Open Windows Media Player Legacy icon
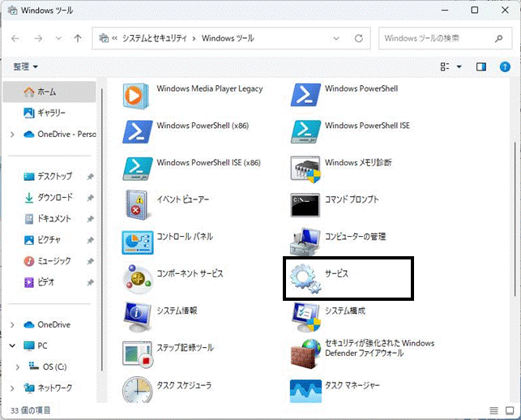Image resolution: width=521 pixels, height=420 pixels. 135,96
